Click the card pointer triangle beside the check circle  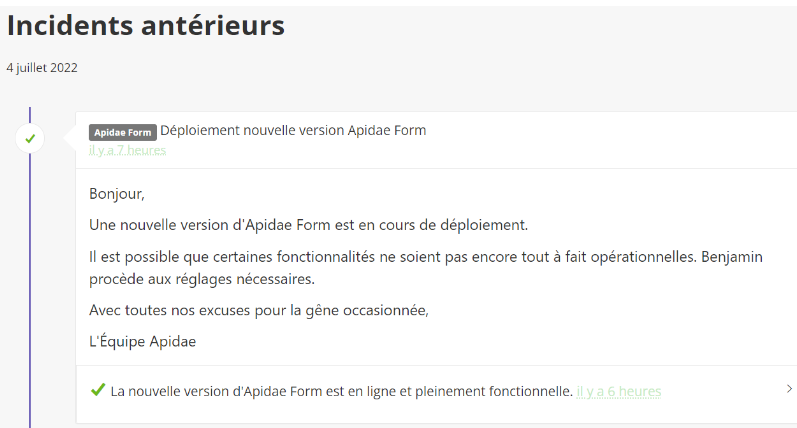(70, 138)
